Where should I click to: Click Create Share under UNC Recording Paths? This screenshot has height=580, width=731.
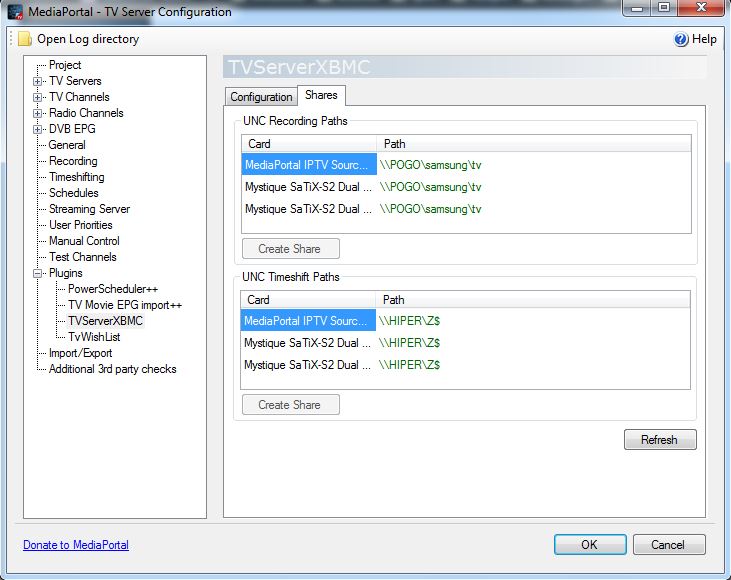tap(291, 249)
